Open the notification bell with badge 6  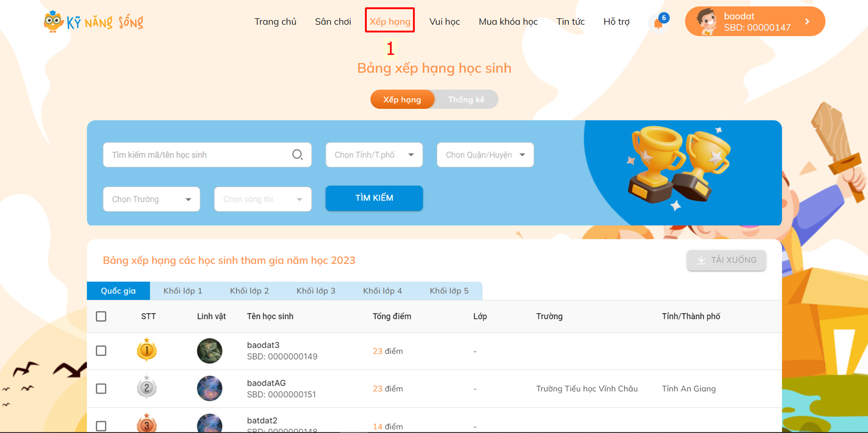point(658,23)
